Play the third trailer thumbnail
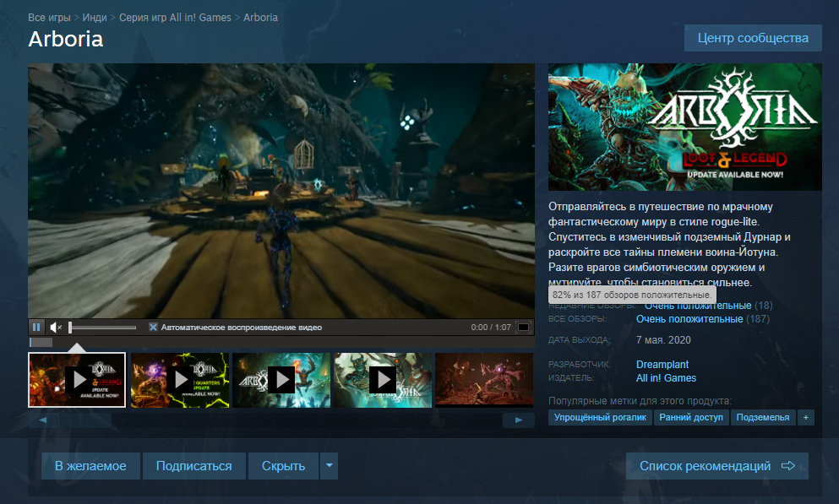 pos(281,380)
